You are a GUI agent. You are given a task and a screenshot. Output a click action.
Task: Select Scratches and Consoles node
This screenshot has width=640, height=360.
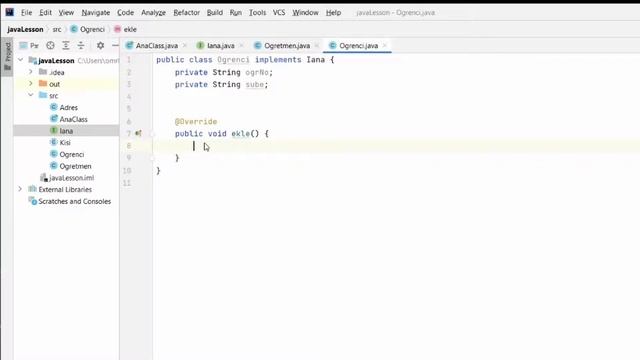[x=75, y=201]
